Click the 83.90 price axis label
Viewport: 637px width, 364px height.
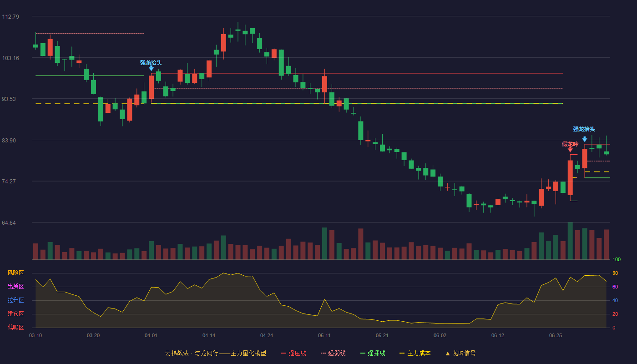pos(9,141)
